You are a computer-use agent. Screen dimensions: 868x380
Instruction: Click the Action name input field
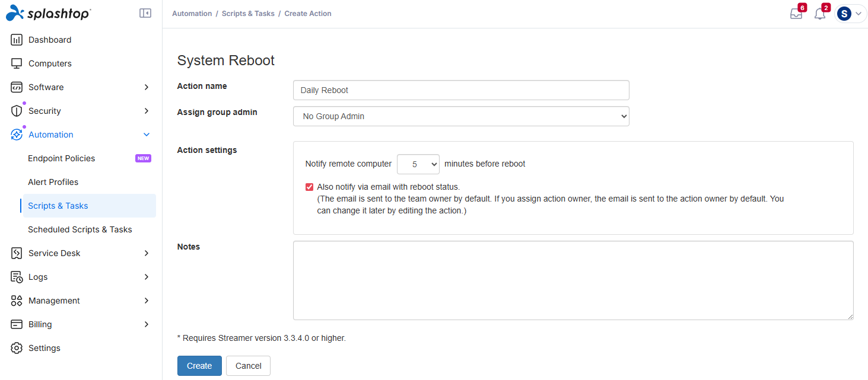coord(461,90)
